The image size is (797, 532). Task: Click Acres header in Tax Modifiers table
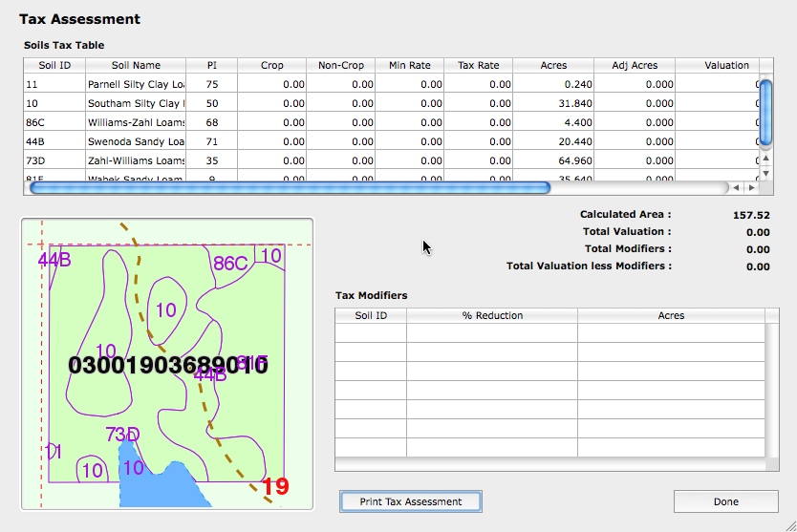point(671,315)
